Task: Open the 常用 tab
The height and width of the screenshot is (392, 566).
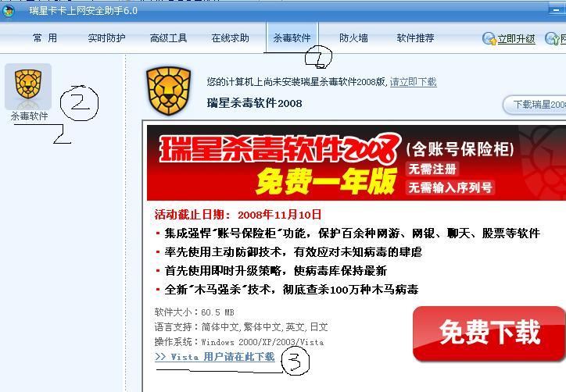Action: (45, 37)
